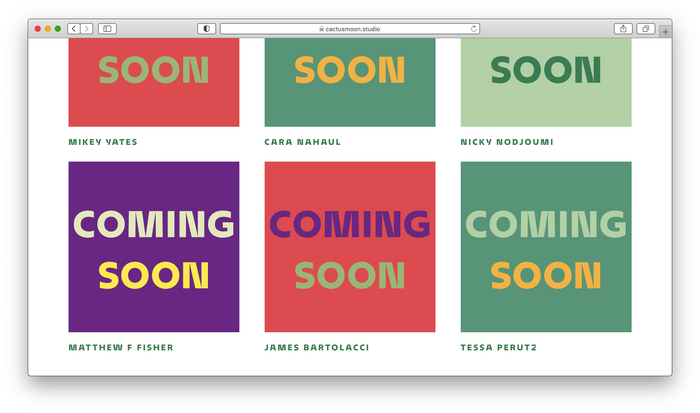Viewport: 700px width, 413px height.
Task: Click the cactusmoon.studio address bar
Action: [350, 29]
